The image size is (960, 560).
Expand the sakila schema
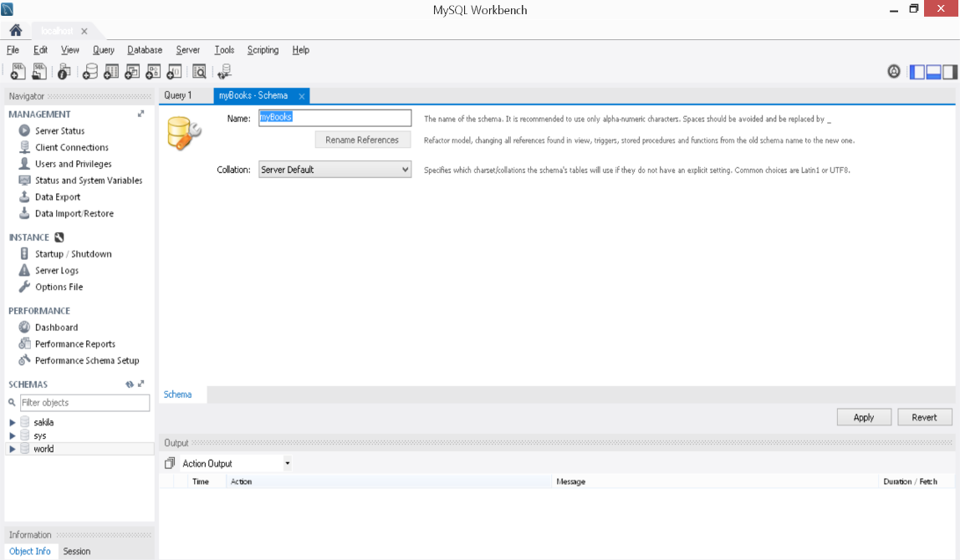[13, 422]
